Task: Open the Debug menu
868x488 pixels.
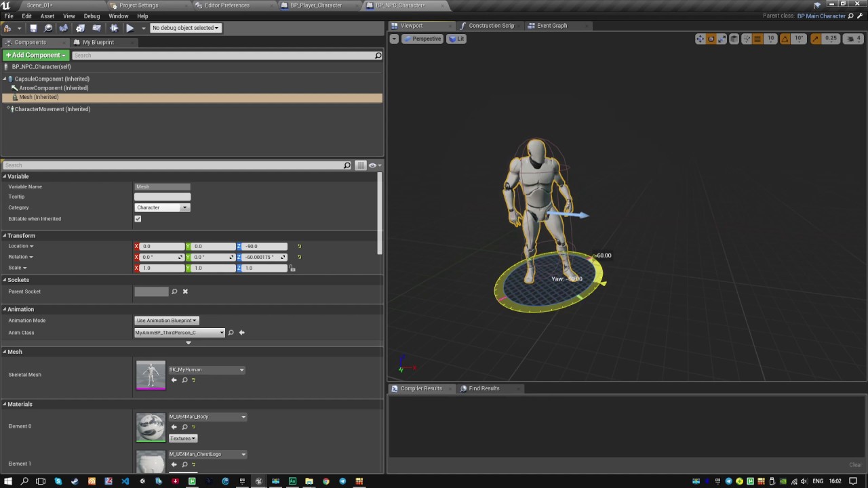Action: pos(92,16)
